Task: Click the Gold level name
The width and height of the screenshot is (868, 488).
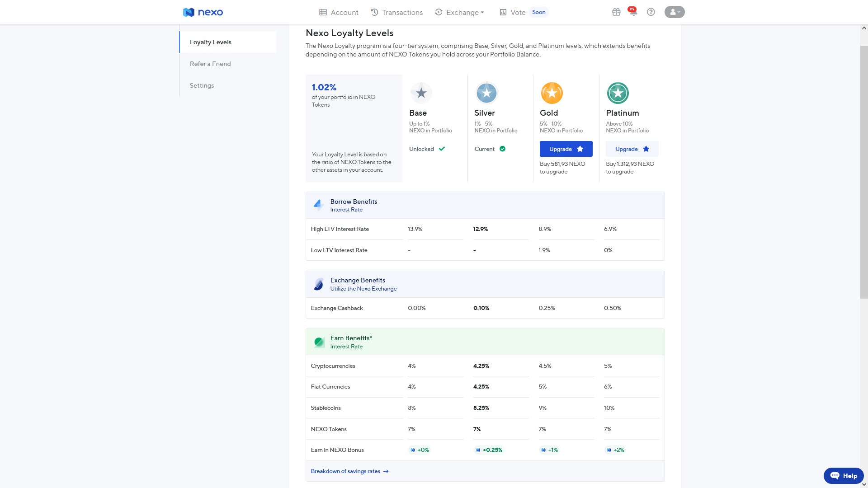Action: (x=549, y=113)
